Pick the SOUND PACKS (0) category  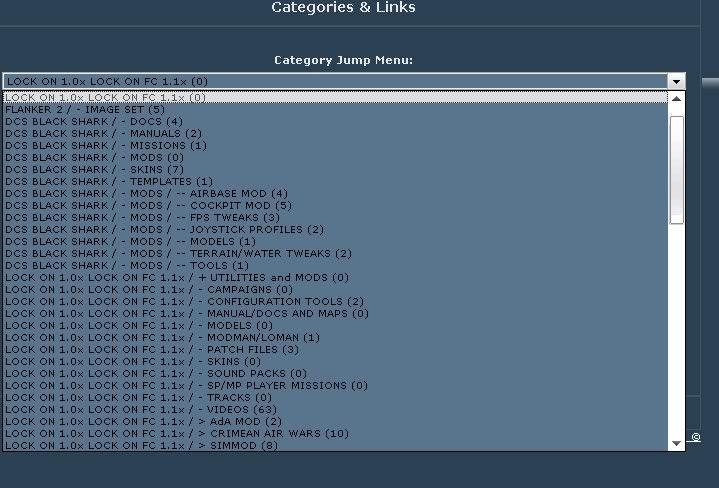(x=335, y=373)
